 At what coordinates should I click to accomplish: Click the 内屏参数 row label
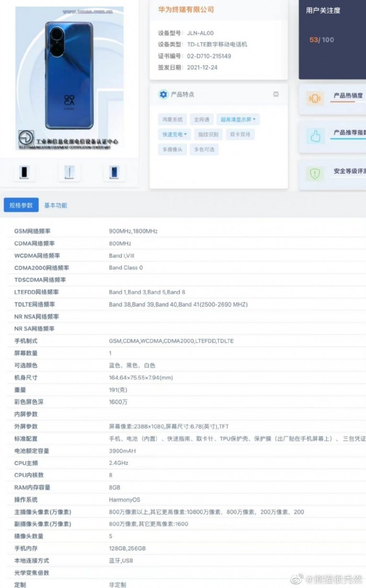pyautogui.click(x=26, y=414)
